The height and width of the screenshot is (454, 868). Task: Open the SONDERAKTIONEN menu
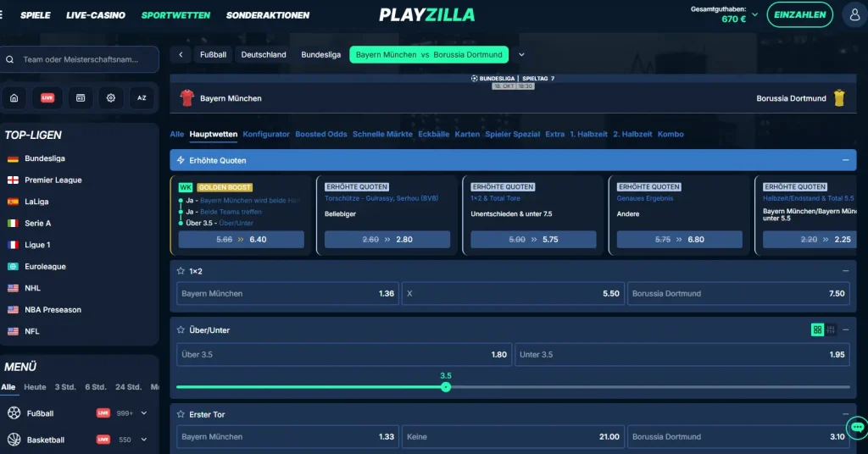268,15
